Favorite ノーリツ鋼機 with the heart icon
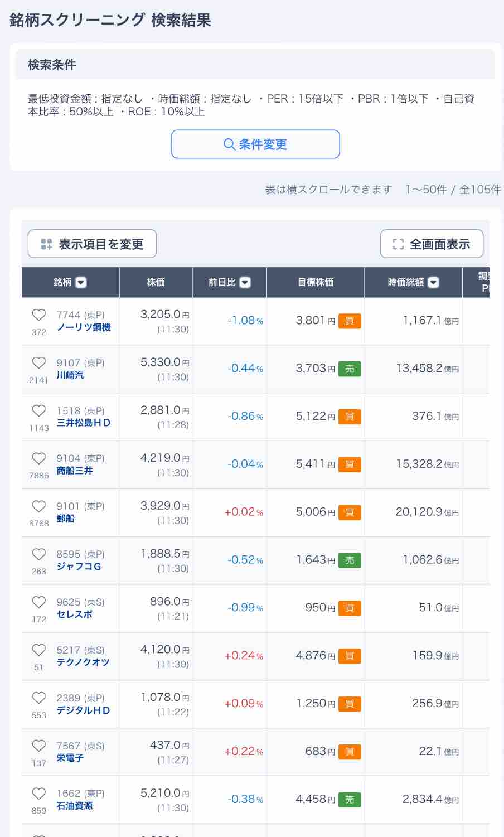This screenshot has width=504, height=837. [39, 315]
